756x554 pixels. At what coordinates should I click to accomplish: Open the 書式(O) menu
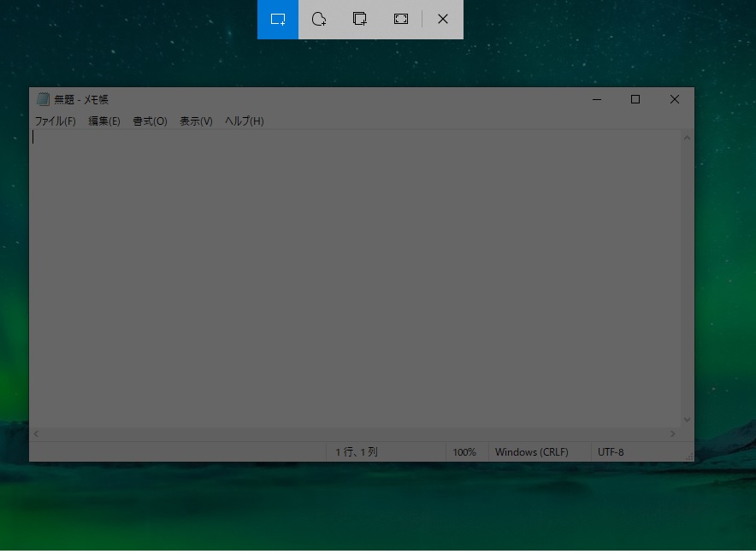click(150, 121)
